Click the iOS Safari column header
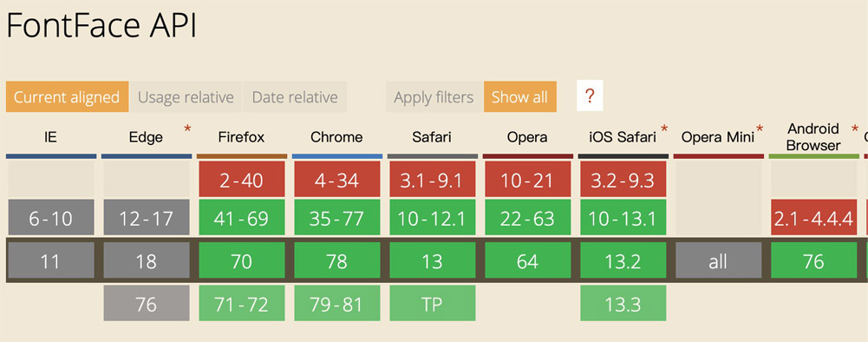Image resolution: width=868 pixels, height=342 pixels. click(x=623, y=137)
